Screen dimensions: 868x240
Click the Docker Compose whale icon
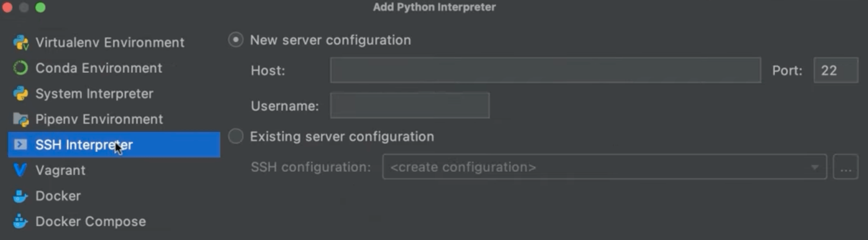pos(20,221)
